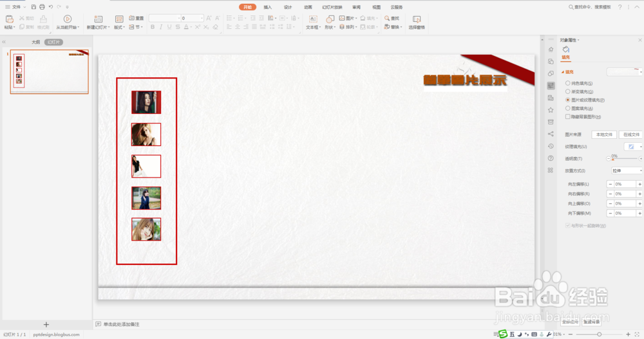
Task: Click the object properties sliders icon in sidebar
Action: tap(551, 86)
